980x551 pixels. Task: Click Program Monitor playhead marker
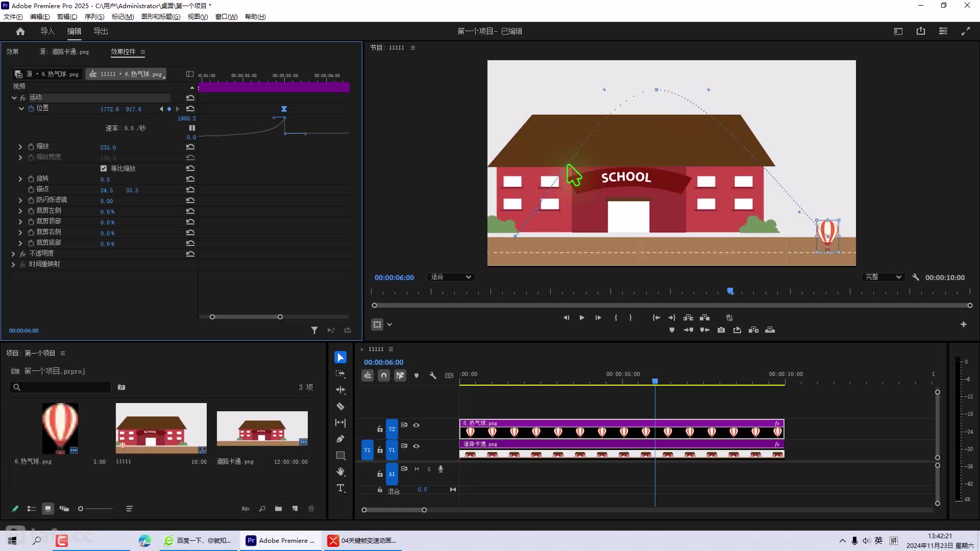point(730,291)
